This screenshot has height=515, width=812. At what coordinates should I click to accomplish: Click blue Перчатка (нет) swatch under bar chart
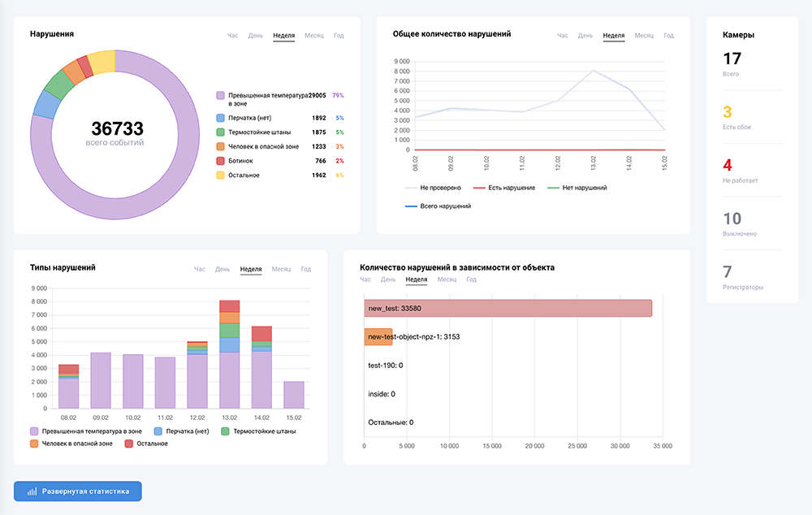point(158,431)
